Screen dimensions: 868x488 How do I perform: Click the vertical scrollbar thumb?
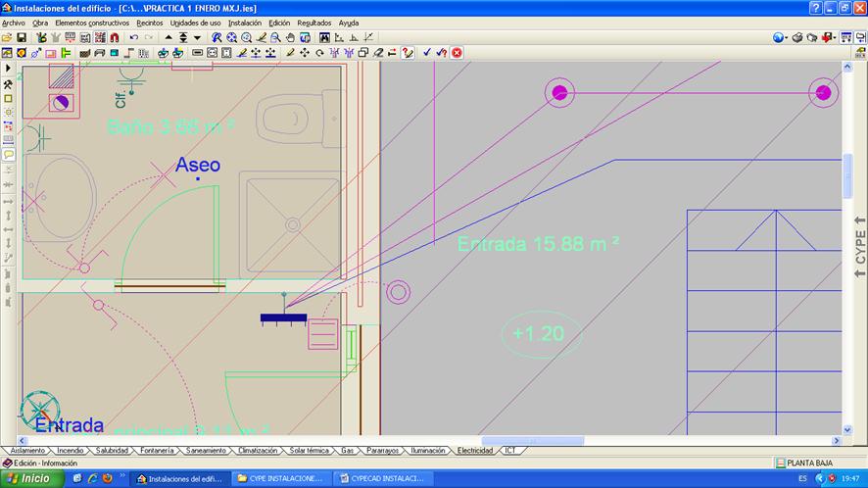[847, 176]
